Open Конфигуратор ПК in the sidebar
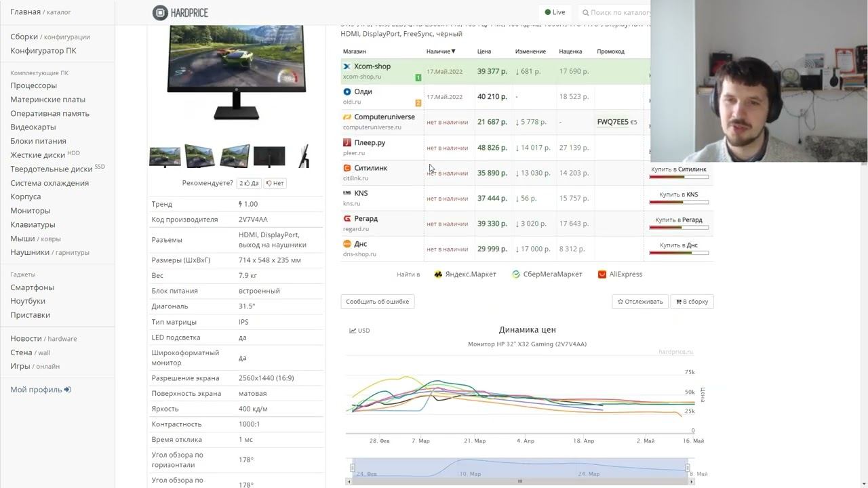 [43, 51]
